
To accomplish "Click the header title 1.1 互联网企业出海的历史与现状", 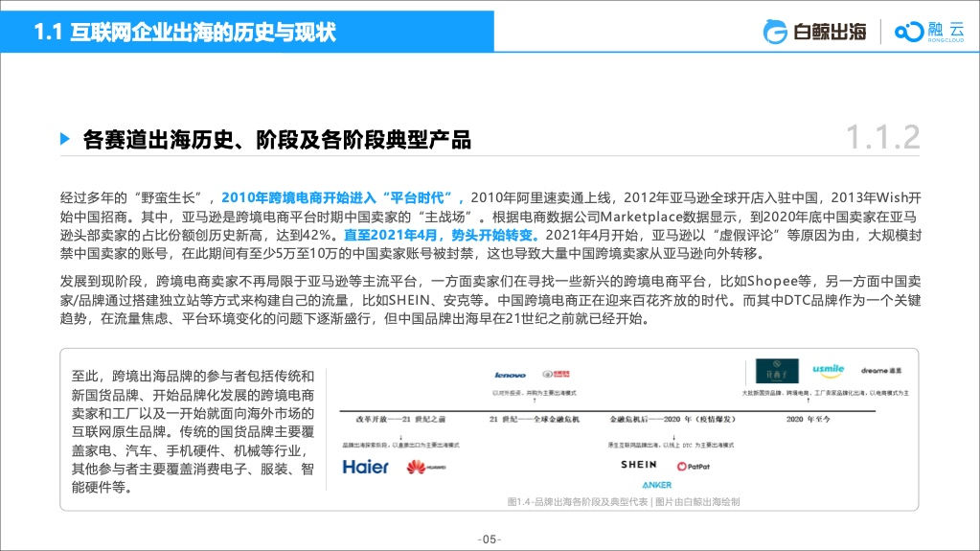I will [185, 32].
